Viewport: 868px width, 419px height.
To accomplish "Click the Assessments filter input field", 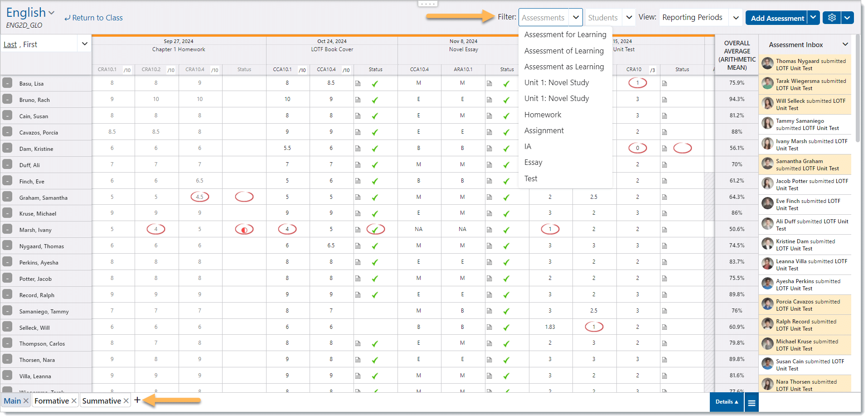I will pos(543,18).
